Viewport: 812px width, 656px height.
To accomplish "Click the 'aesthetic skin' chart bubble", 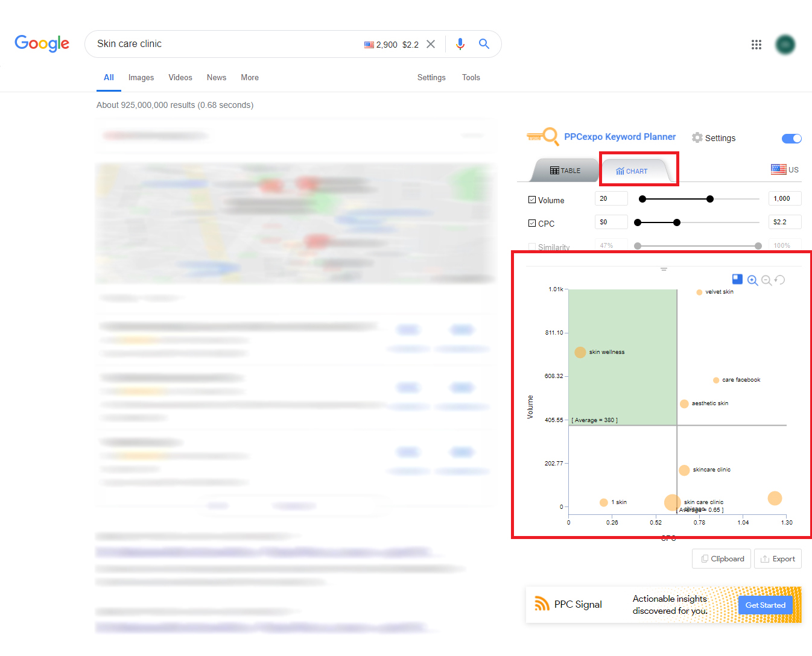I will tap(684, 403).
